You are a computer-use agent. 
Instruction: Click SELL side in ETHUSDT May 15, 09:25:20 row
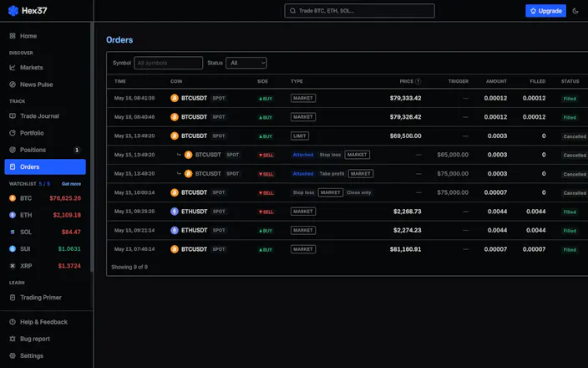[x=266, y=212]
